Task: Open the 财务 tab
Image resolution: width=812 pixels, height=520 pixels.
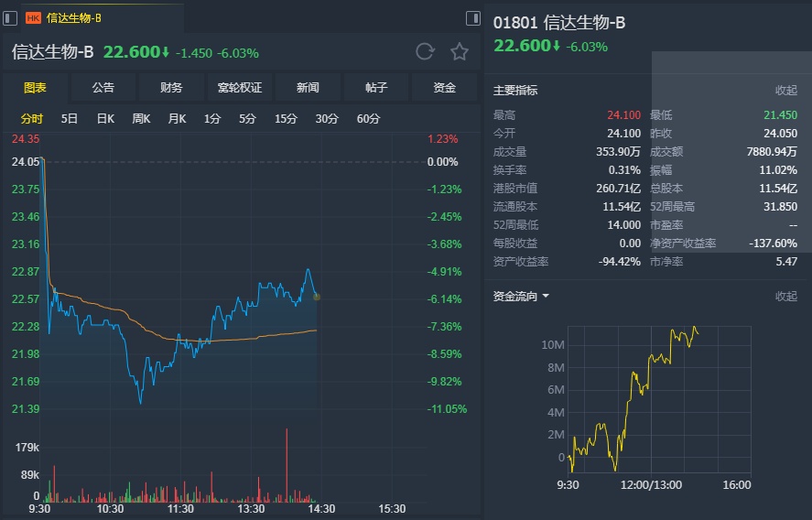Action: coord(171,88)
